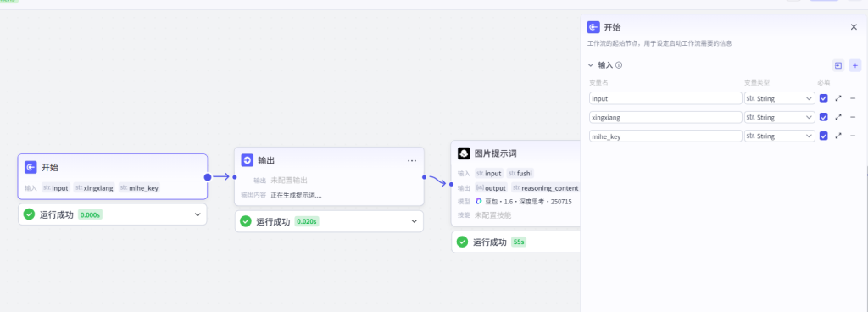This screenshot has height=312, width=868.
Task: Click the info icon next to 输入
Action: [619, 65]
